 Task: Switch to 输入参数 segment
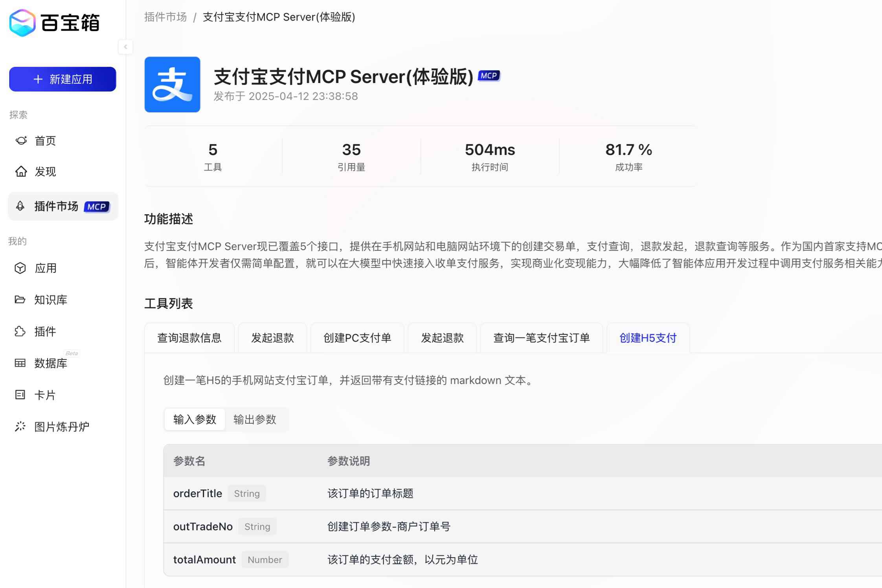point(195,419)
